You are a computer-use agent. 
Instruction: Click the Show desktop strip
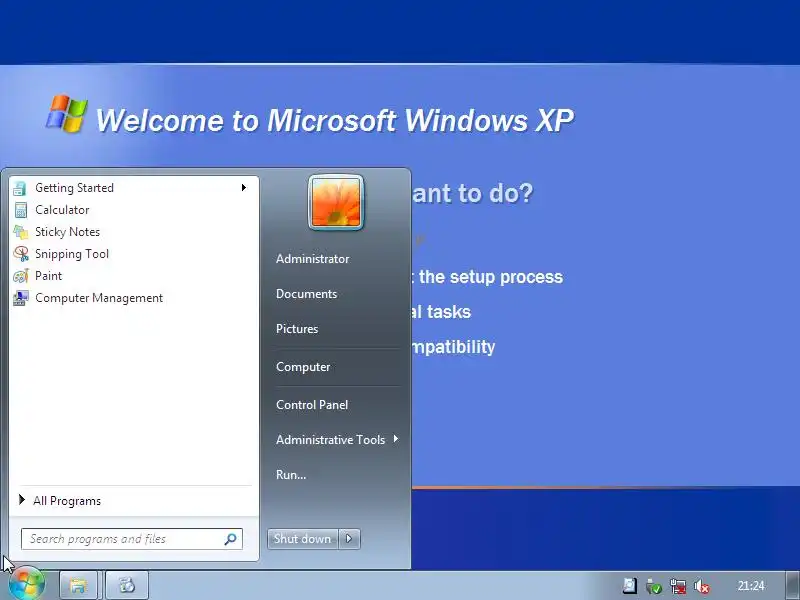tap(792, 585)
